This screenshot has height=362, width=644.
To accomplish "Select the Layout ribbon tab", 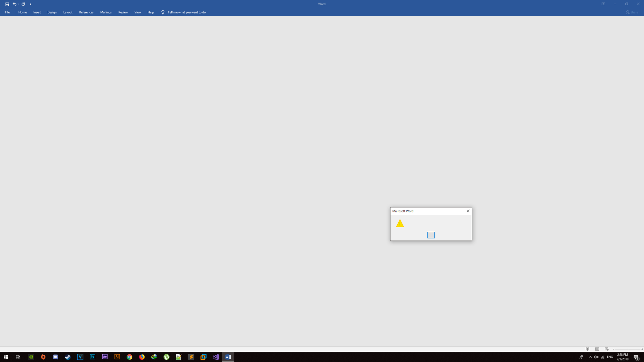I will (x=68, y=12).
